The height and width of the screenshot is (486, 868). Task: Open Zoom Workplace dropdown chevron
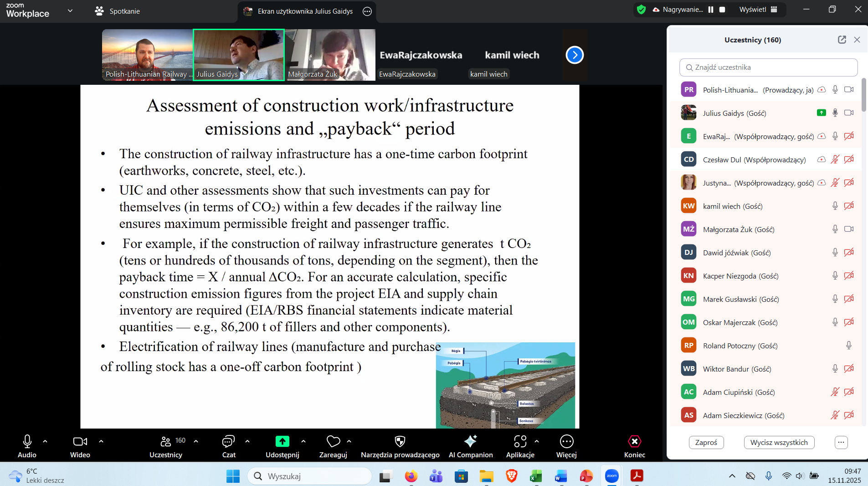[x=70, y=10]
